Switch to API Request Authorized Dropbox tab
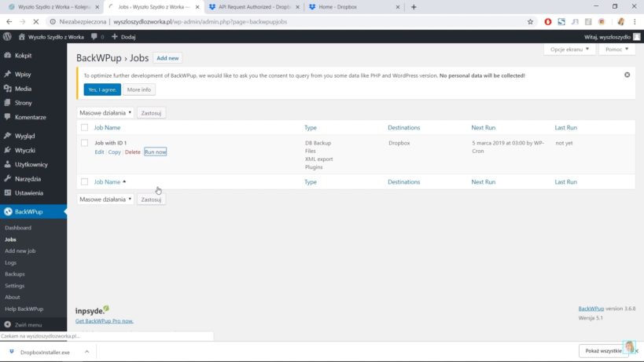 pos(255,7)
